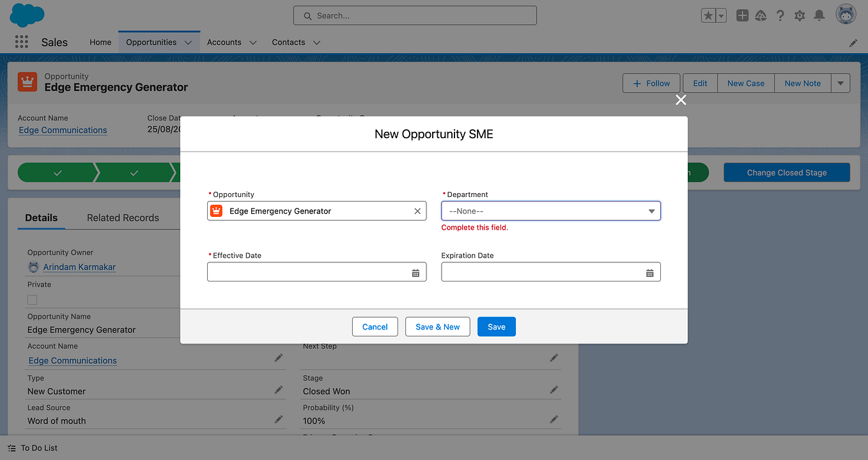The width and height of the screenshot is (868, 460).
Task: Save the new Opportunity SME record
Action: tap(496, 326)
